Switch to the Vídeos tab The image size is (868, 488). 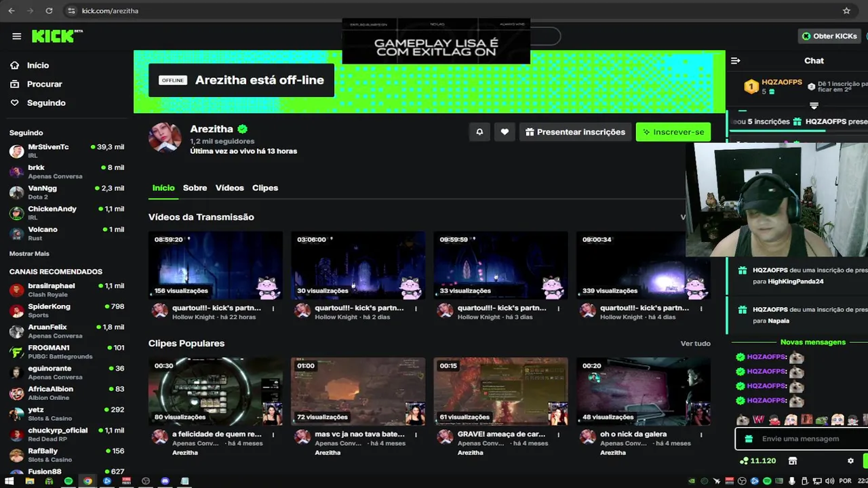229,188
